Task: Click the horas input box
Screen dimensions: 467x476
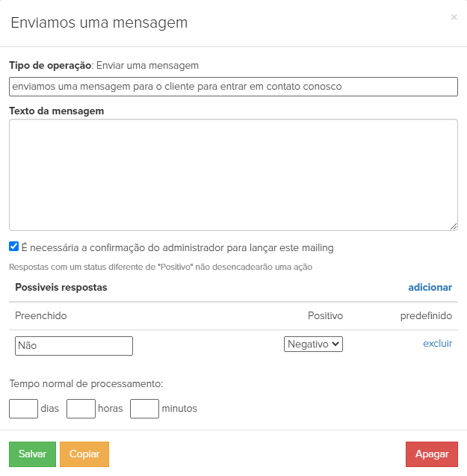Action: pos(81,409)
